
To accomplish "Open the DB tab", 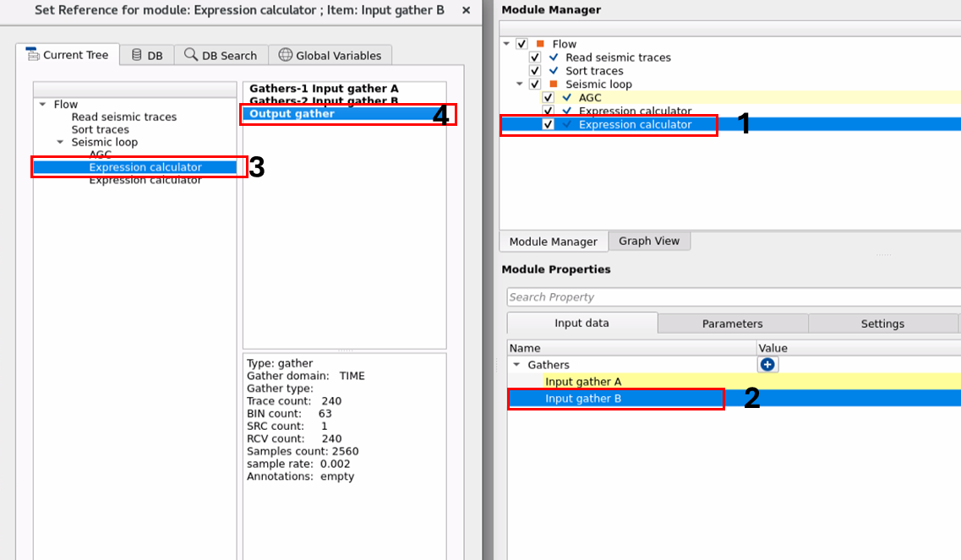I will pos(147,55).
